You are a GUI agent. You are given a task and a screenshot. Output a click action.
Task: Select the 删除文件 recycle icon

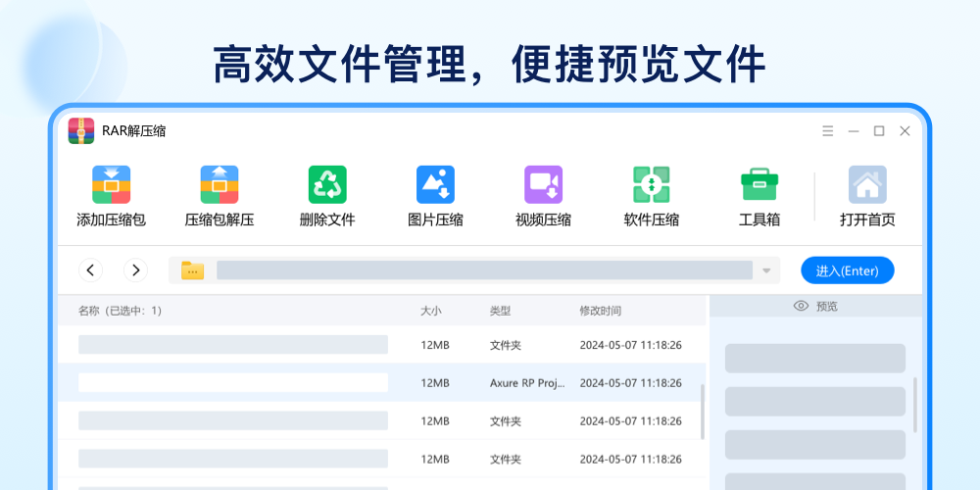click(327, 184)
